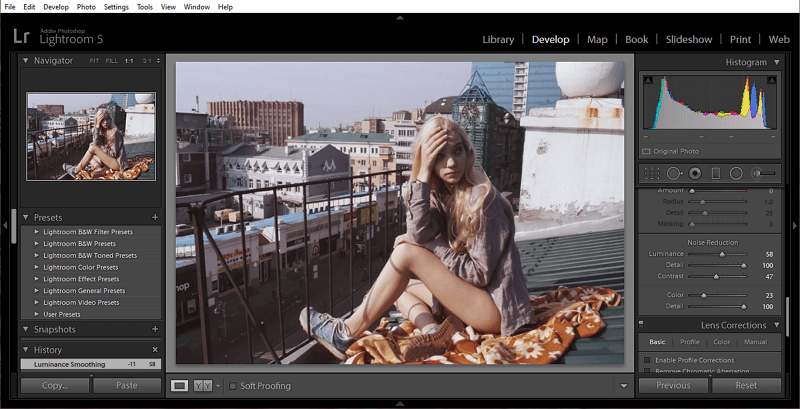
Task: Click the Luminance noise reduction slider
Action: [717, 254]
